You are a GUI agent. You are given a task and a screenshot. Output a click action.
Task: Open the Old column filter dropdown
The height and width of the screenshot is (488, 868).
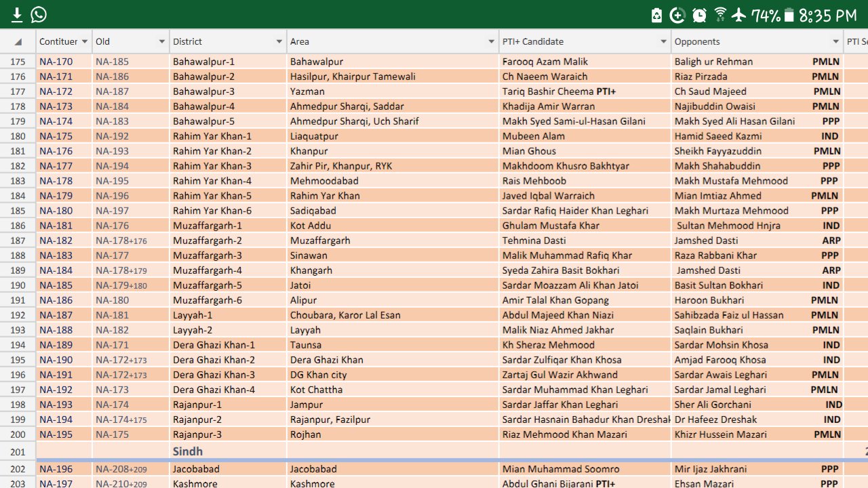tap(162, 42)
